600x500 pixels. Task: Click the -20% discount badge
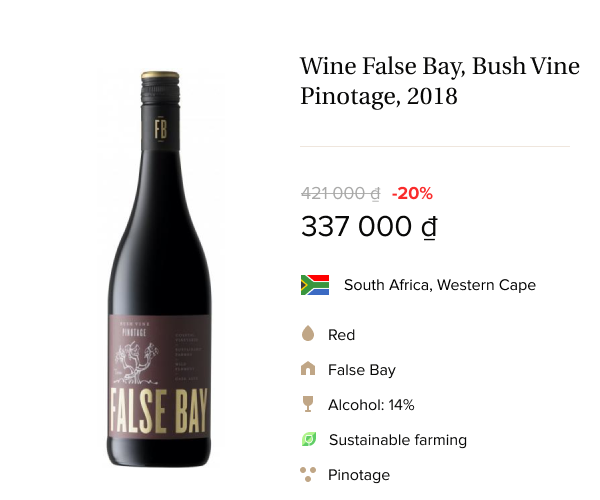pyautogui.click(x=412, y=193)
